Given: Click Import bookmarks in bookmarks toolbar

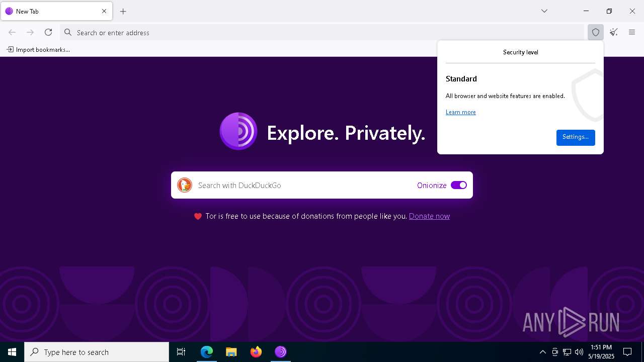Looking at the screenshot, I should [38, 49].
